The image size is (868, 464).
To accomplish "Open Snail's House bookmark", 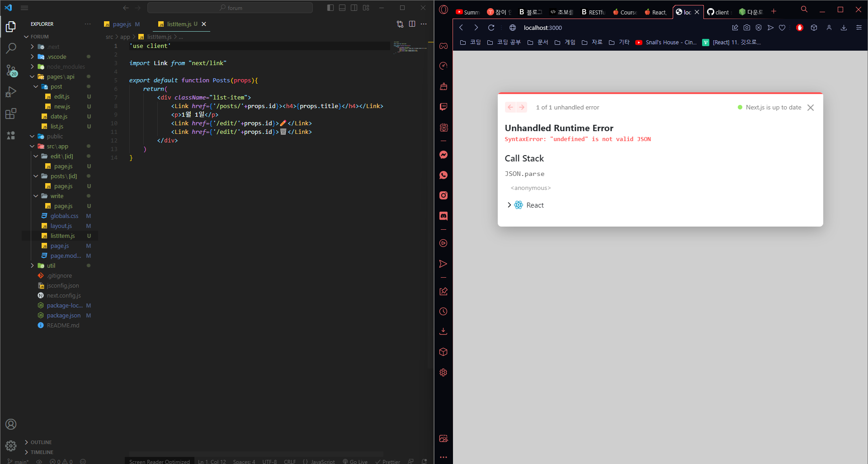I will pyautogui.click(x=666, y=42).
